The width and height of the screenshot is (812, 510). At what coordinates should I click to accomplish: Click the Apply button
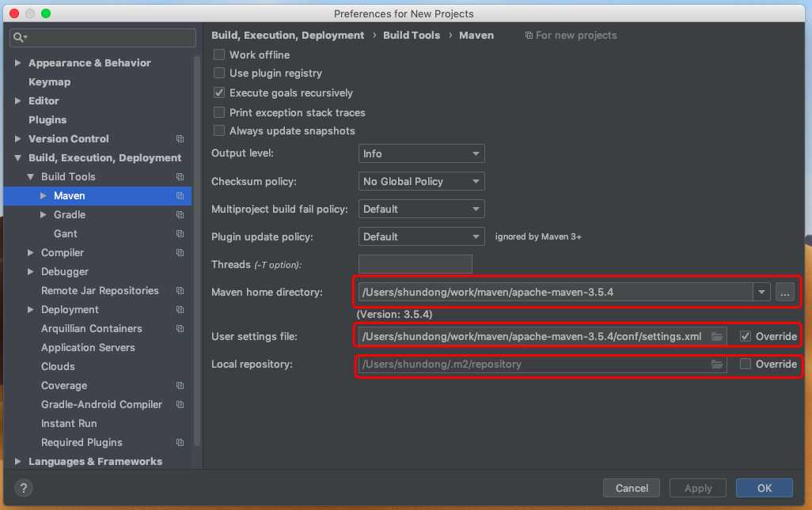[697, 488]
